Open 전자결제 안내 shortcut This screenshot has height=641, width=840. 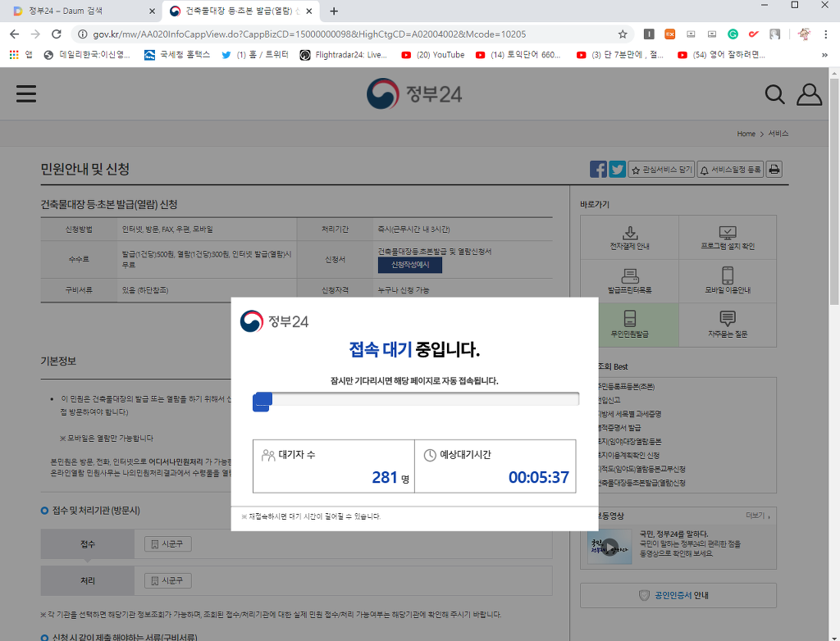[629, 238]
